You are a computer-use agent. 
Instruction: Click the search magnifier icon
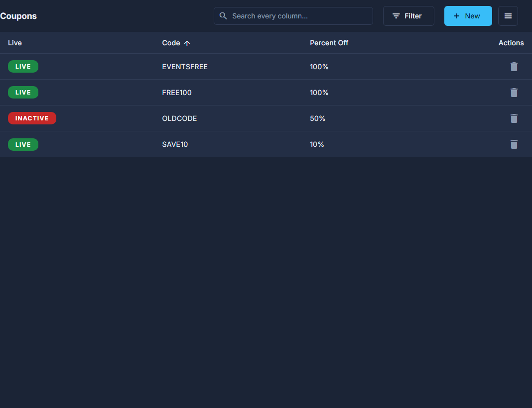[223, 16]
